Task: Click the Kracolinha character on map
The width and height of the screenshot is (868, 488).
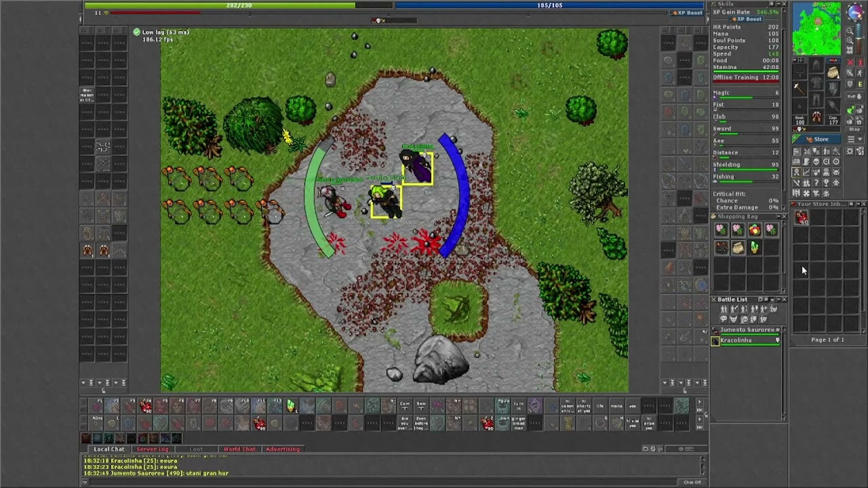Action: tap(416, 167)
